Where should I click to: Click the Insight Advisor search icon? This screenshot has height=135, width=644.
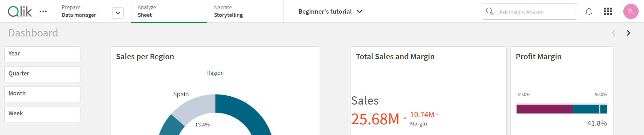pyautogui.click(x=490, y=12)
